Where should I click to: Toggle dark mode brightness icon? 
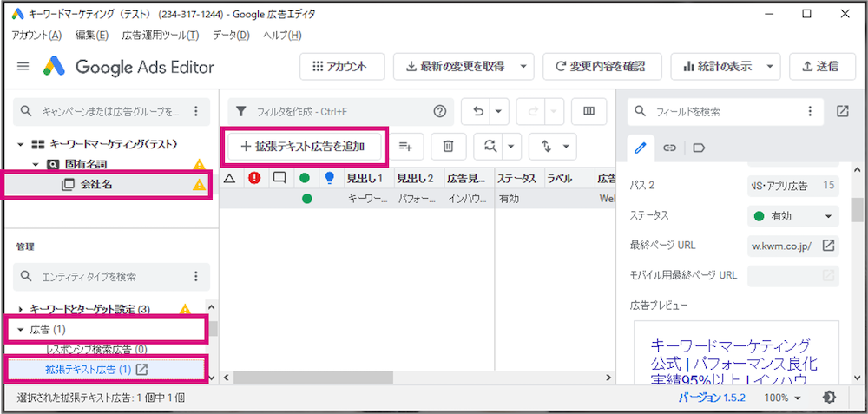point(829,397)
